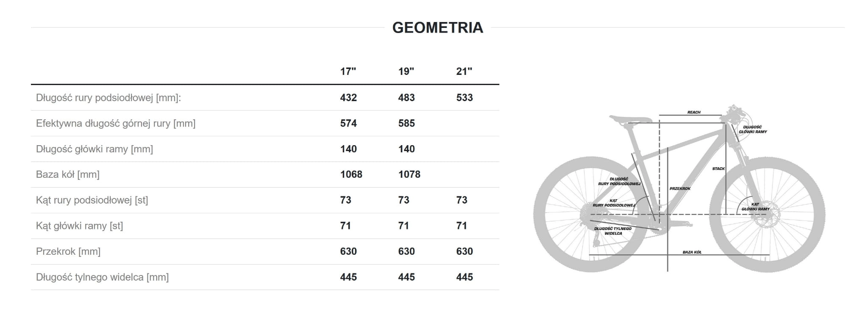Select the 19" frame size column header
This screenshot has height=314, width=868.
coord(406,72)
